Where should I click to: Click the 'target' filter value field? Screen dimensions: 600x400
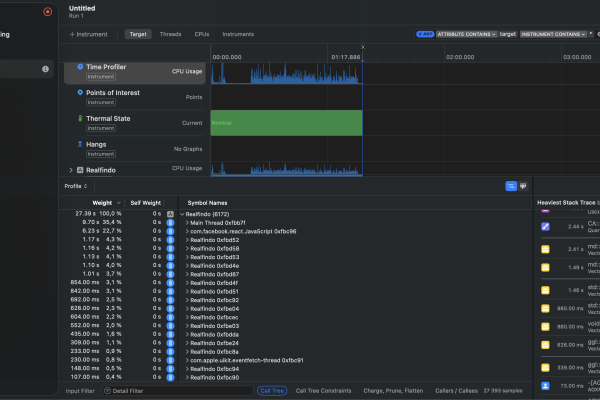pyautogui.click(x=508, y=34)
